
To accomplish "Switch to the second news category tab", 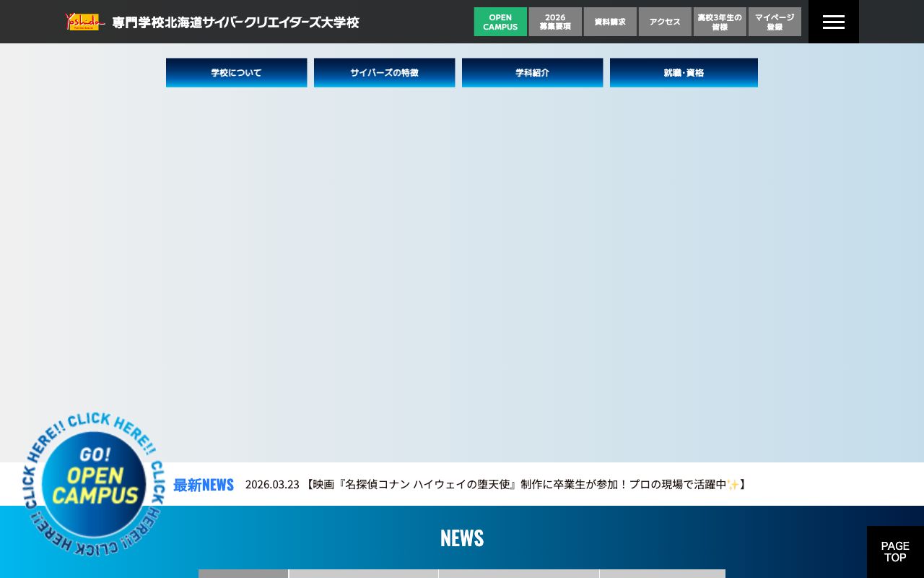I will click(x=363, y=574).
